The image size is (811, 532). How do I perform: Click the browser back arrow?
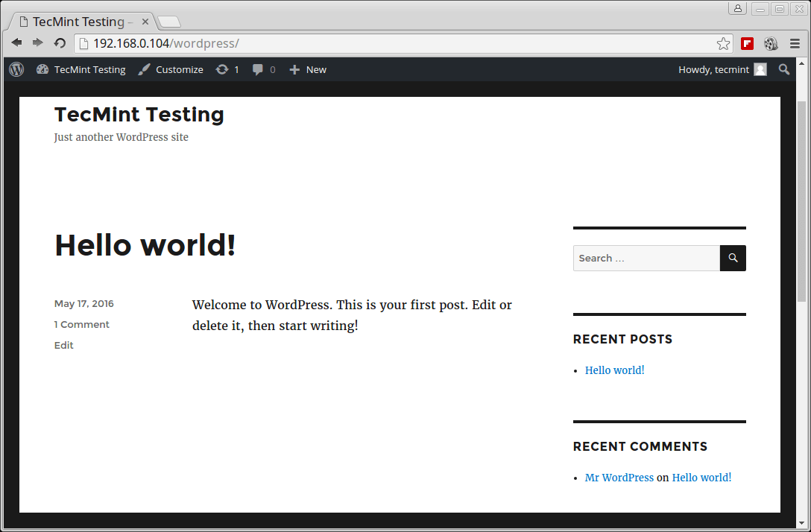coord(16,43)
